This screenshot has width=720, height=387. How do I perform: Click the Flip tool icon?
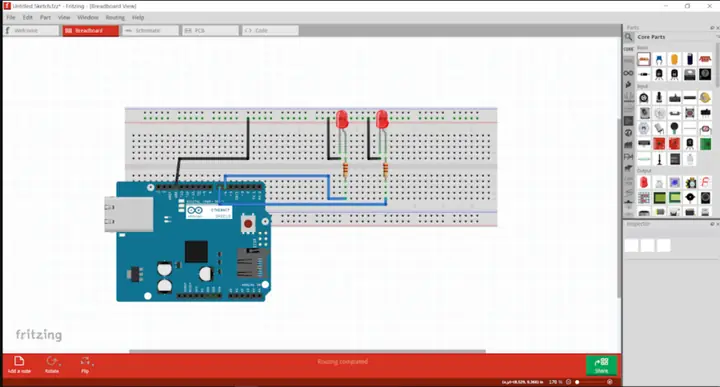coord(85,361)
